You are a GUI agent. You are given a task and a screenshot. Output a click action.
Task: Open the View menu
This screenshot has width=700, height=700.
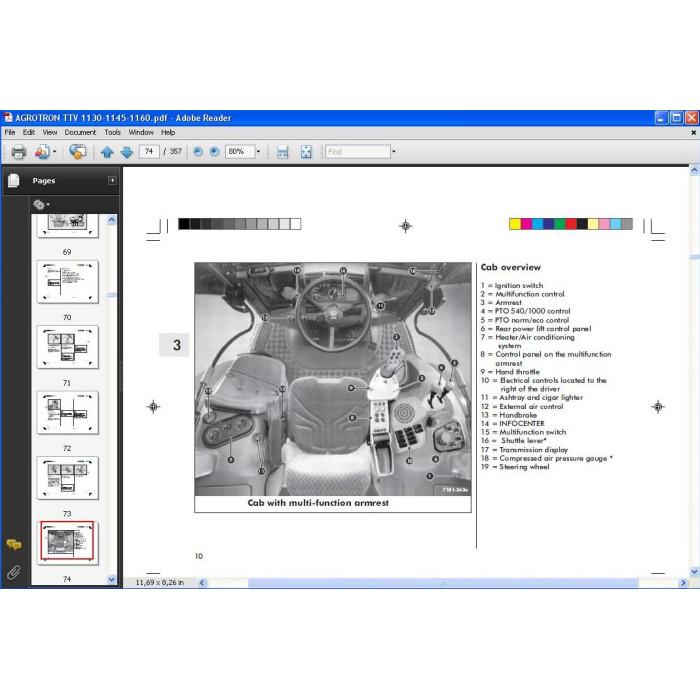(50, 132)
